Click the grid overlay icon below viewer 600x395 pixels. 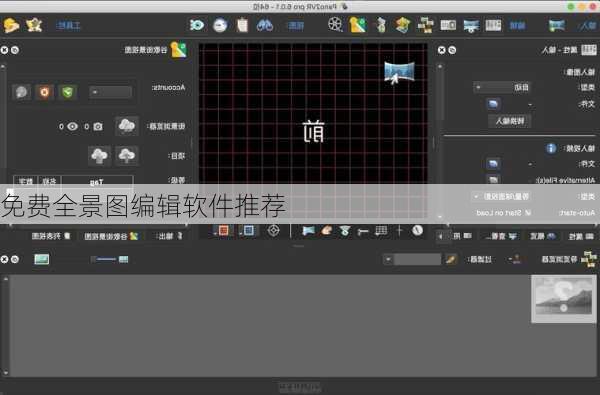(381, 230)
